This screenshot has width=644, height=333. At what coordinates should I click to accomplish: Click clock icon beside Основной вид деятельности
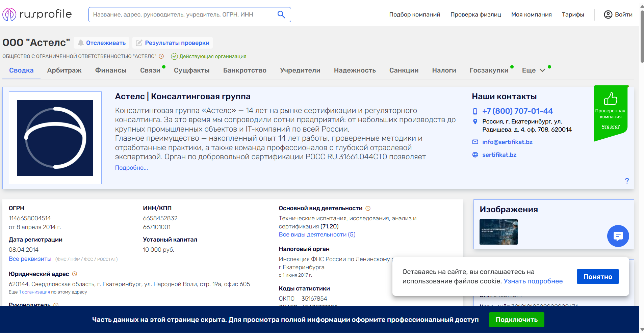tap(368, 209)
